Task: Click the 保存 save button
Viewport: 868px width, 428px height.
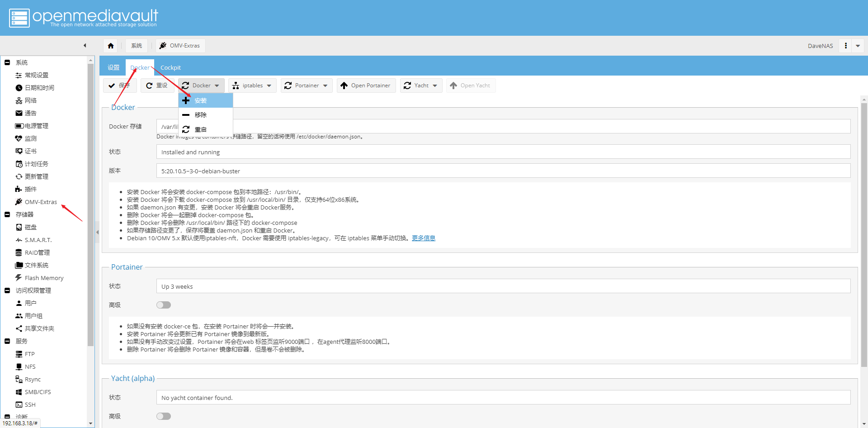Action: click(x=120, y=86)
